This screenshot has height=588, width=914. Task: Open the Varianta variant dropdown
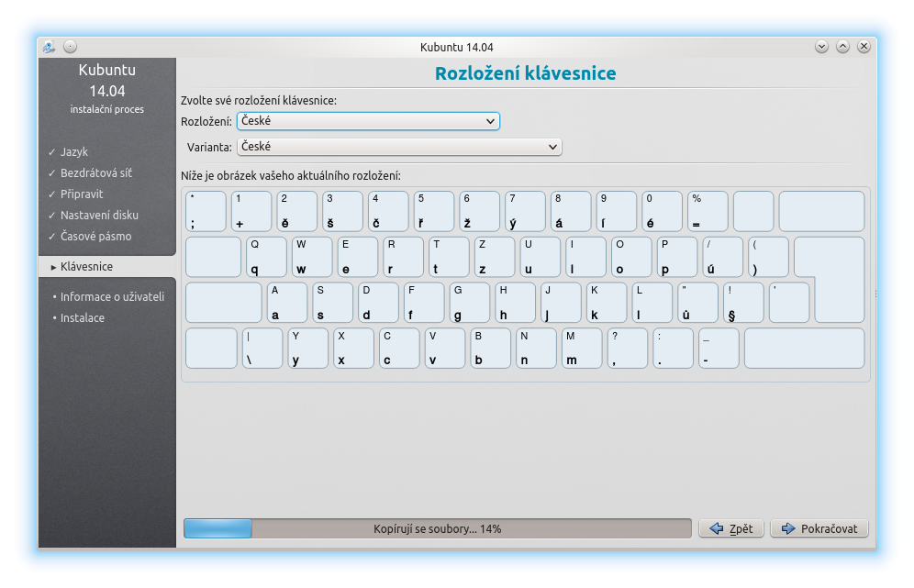point(399,147)
